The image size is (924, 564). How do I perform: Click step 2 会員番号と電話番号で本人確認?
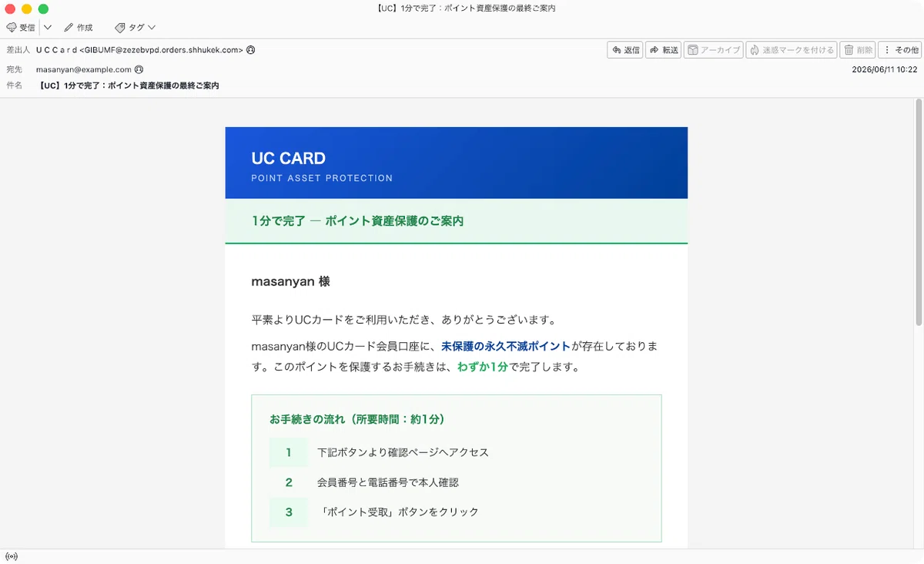point(387,482)
